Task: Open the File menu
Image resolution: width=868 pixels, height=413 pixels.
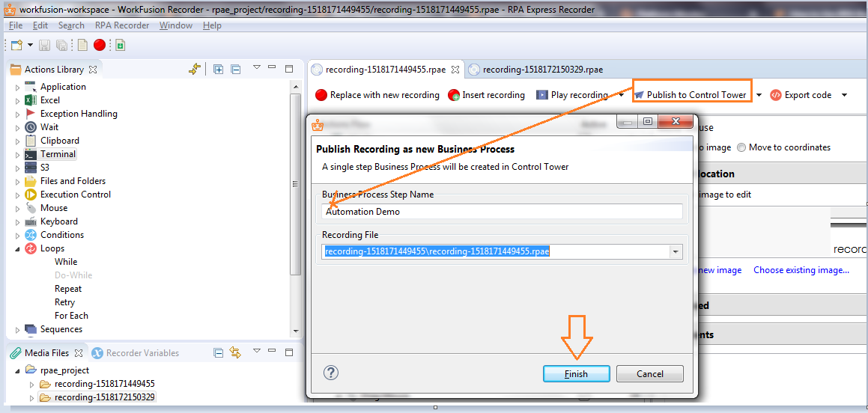Action: tap(16, 25)
